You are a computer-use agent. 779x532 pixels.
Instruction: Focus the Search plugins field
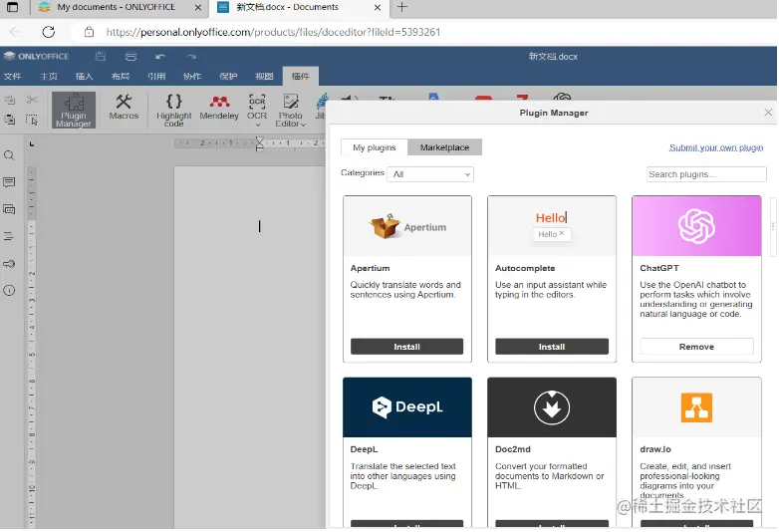pos(706,174)
